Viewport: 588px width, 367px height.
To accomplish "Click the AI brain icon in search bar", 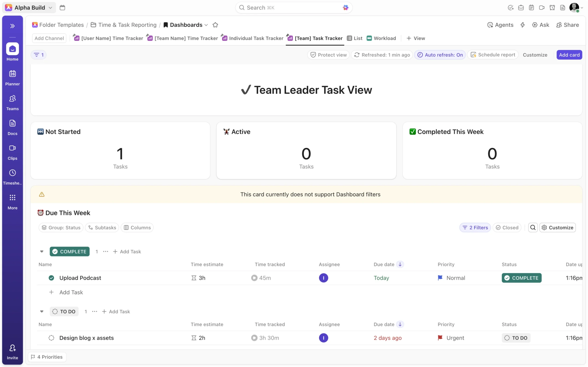I will pyautogui.click(x=345, y=8).
